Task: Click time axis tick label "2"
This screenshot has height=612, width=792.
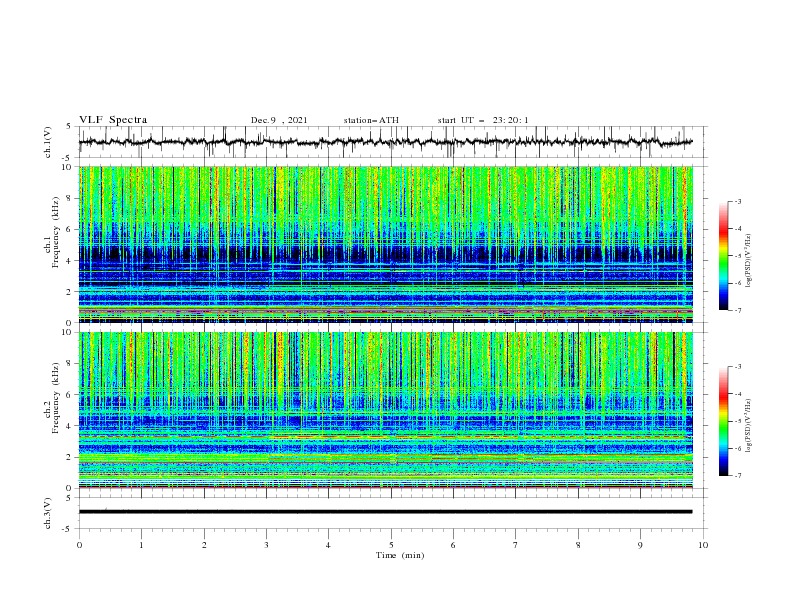Action: click(204, 545)
